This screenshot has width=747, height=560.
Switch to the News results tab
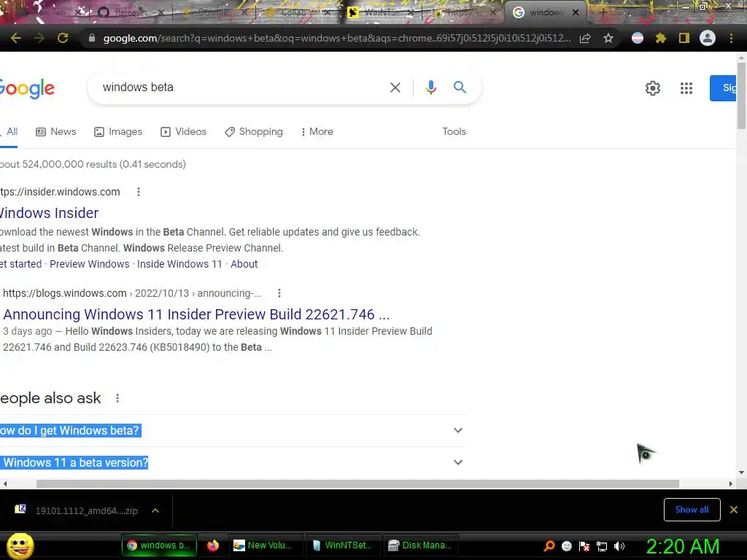[56, 131]
